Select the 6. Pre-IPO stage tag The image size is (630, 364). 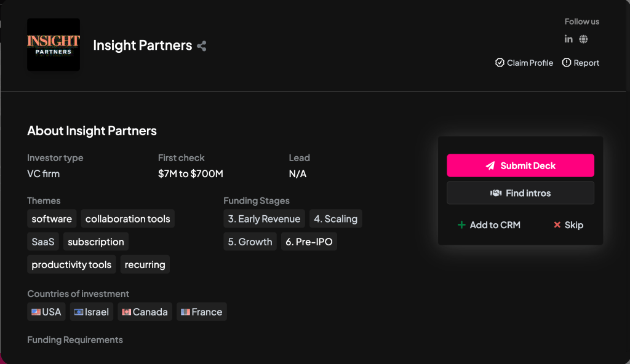(309, 242)
